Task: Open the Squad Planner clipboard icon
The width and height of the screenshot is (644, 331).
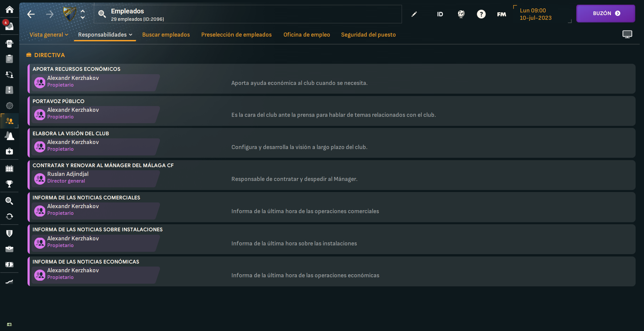Action: click(x=9, y=59)
